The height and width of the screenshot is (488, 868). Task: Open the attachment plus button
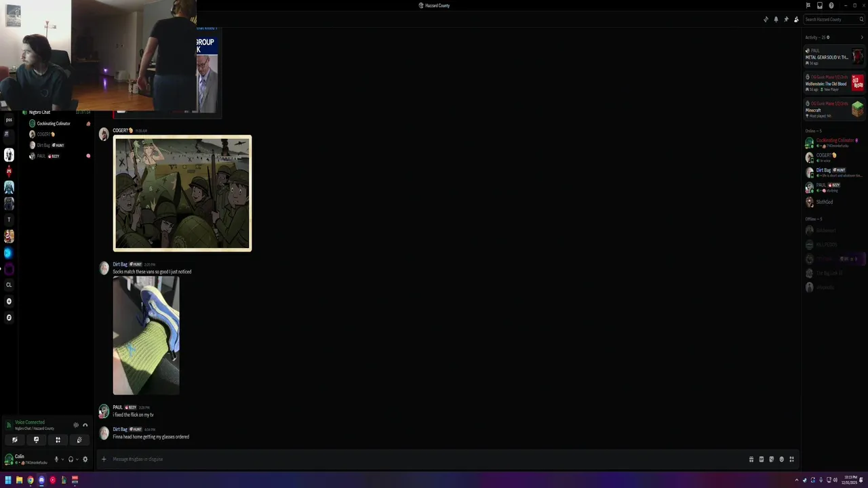(x=104, y=459)
